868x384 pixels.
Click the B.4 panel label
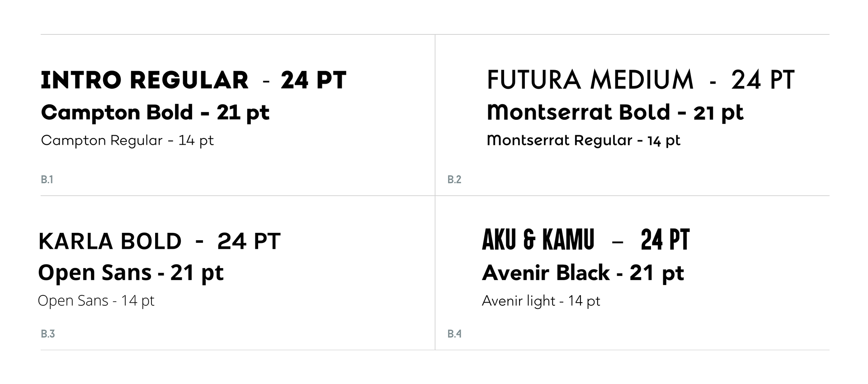(x=454, y=334)
